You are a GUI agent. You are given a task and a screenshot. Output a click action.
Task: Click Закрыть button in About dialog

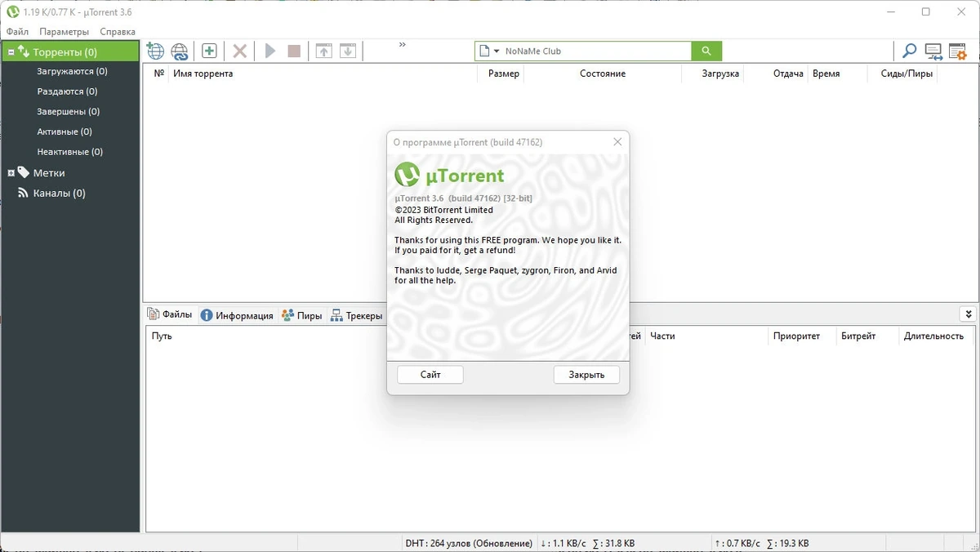[586, 375]
